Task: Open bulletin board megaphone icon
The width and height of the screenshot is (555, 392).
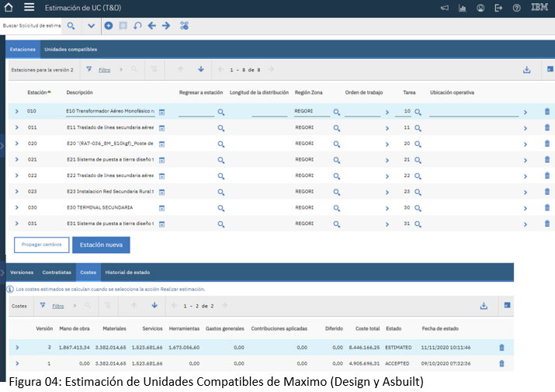Action: point(445,8)
